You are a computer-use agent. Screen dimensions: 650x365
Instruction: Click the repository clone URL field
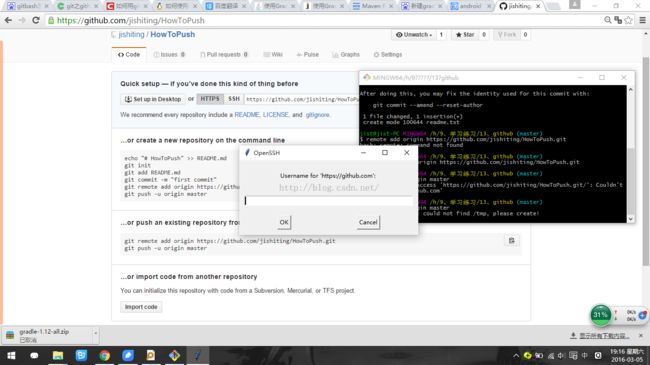(x=302, y=99)
